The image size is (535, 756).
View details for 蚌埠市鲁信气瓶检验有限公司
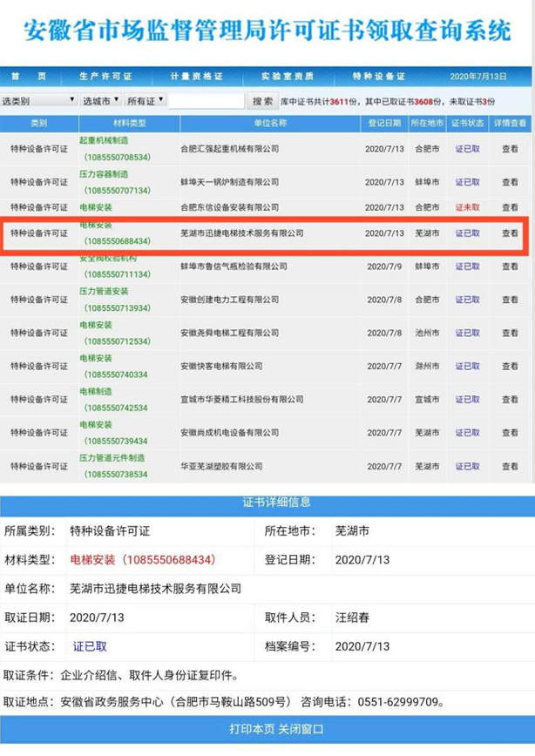(510, 267)
